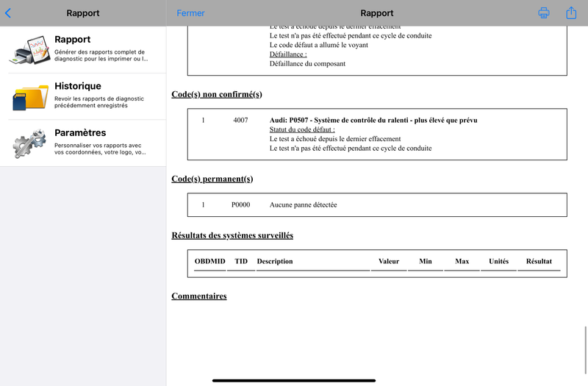Image resolution: width=588 pixels, height=386 pixels.
Task: Close the report via Fermer
Action: [190, 13]
